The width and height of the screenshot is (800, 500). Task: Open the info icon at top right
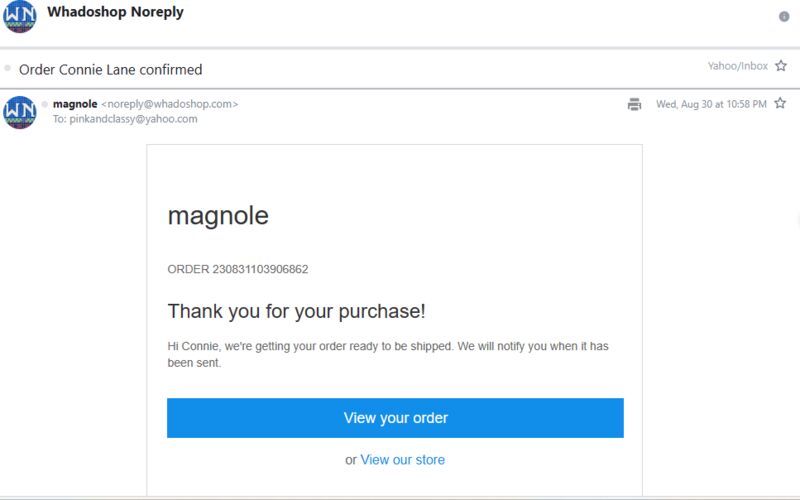784,17
